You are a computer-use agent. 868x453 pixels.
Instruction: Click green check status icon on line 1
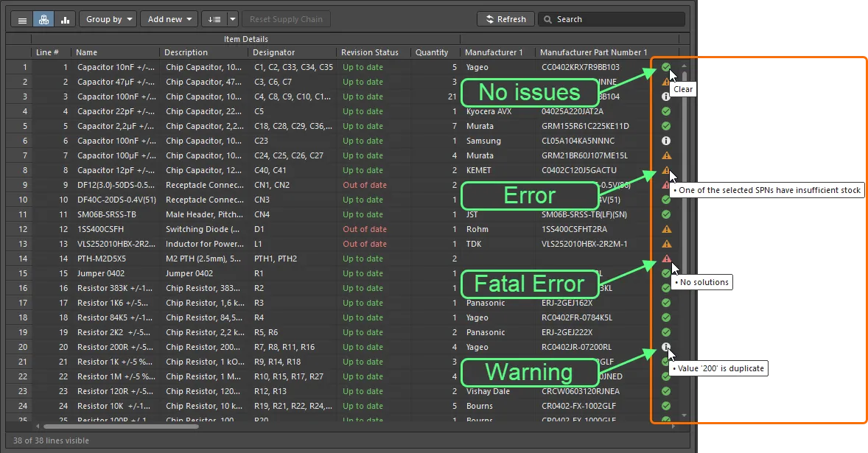point(665,67)
